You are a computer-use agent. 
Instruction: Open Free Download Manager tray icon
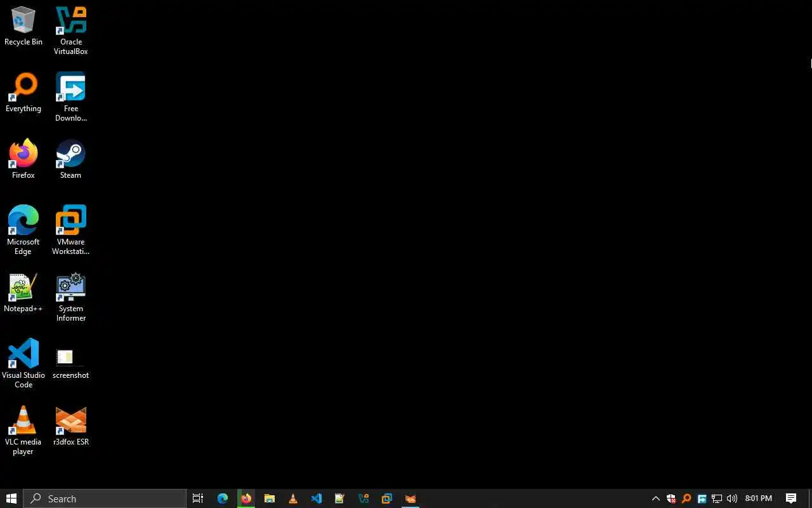click(702, 498)
